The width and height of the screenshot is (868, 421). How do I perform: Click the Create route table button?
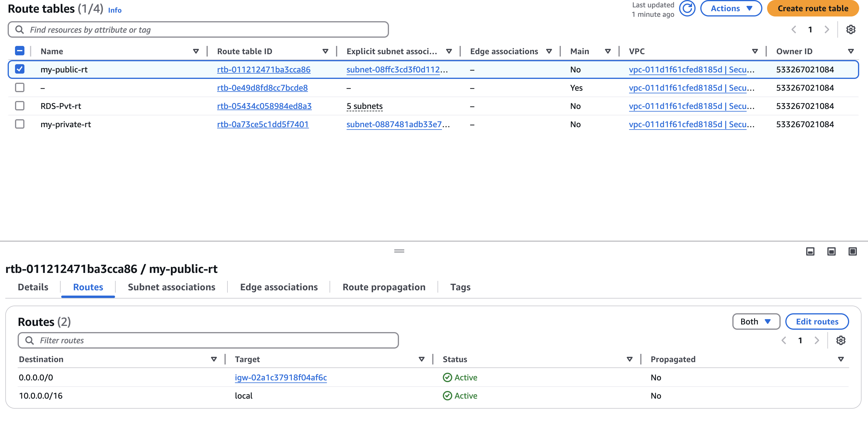[813, 9]
